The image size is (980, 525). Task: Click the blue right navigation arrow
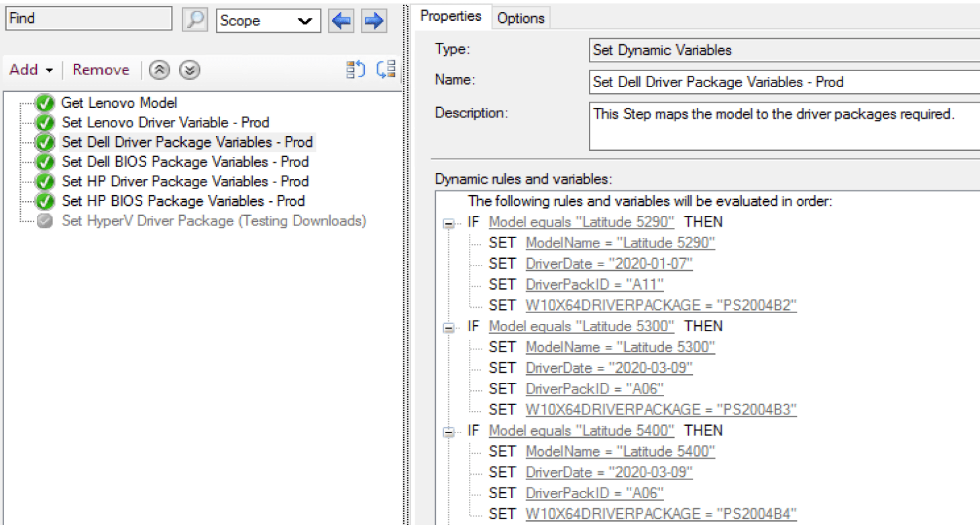click(x=374, y=19)
